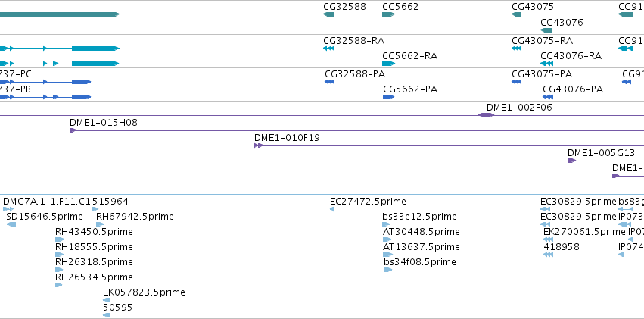Click the DME1-002F06 thick purple block

487,115
